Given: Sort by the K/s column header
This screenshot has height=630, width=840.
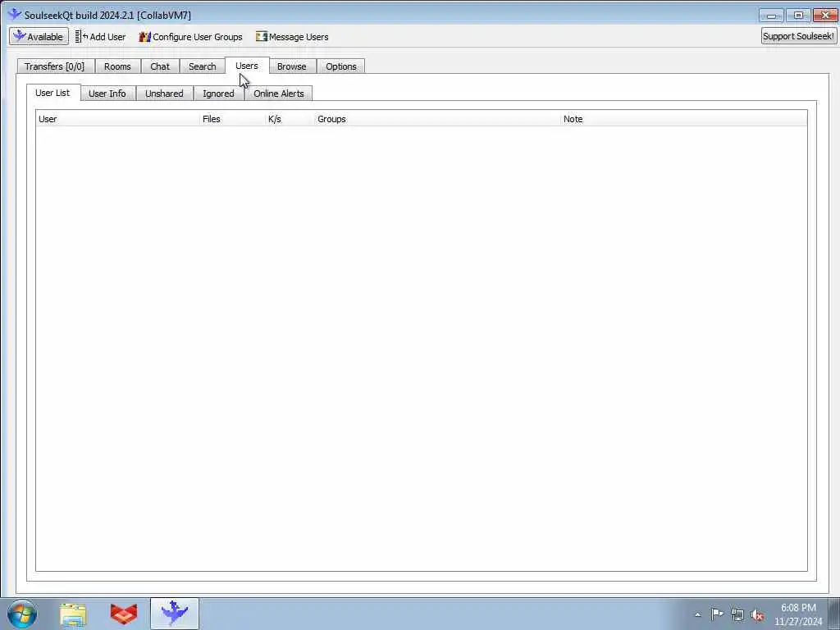Looking at the screenshot, I should 290,119.
